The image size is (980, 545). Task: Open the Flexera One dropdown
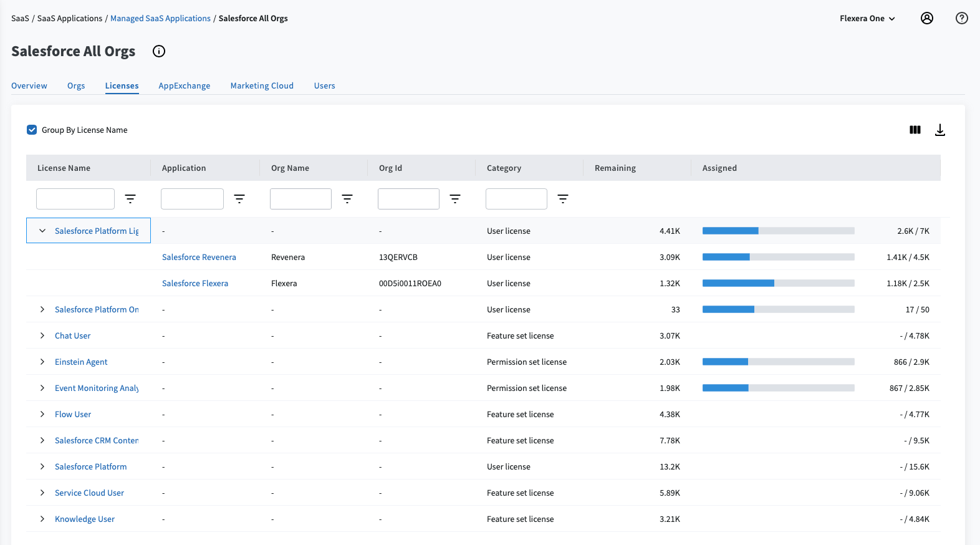pyautogui.click(x=867, y=19)
